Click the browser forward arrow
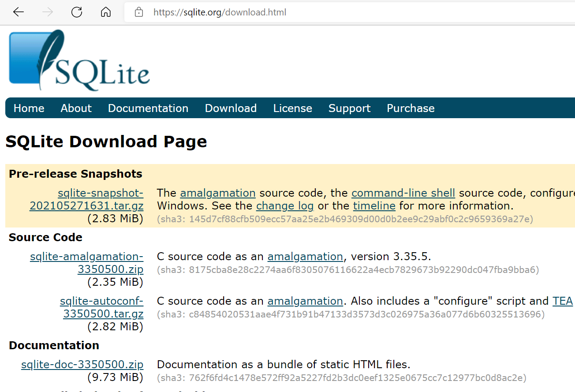The width and height of the screenshot is (575, 392). click(x=47, y=12)
